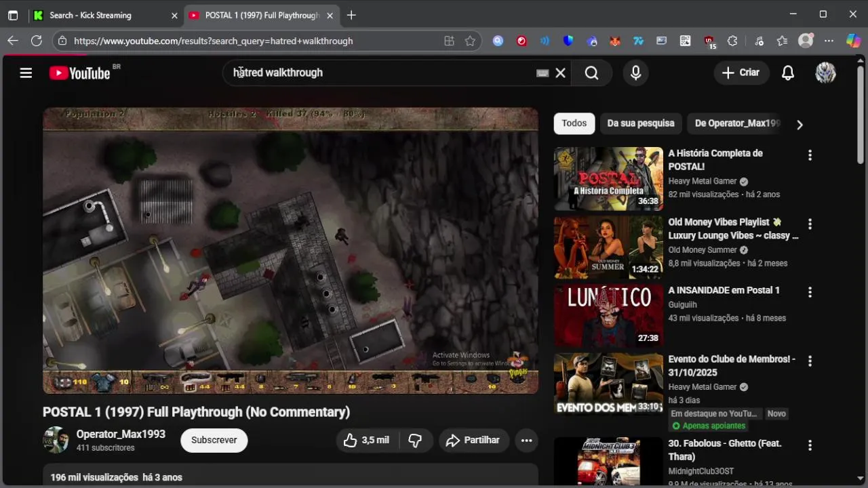
Task: Open the red circular extension icon
Action: tap(521, 41)
